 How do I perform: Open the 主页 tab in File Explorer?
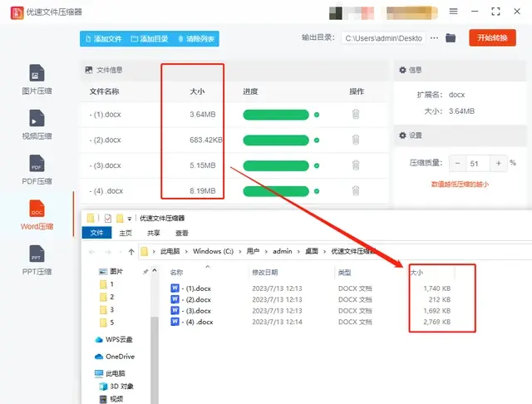pyautogui.click(x=126, y=233)
